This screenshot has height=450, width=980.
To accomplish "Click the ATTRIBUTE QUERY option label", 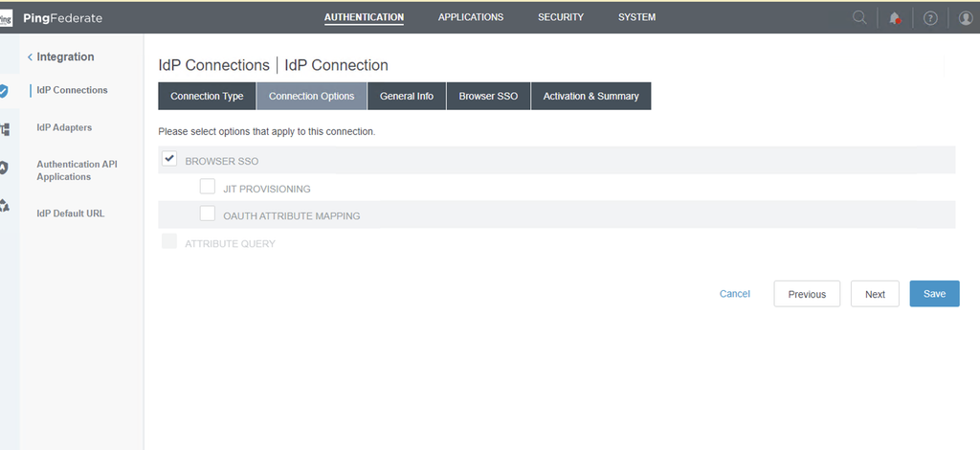I will click(230, 244).
